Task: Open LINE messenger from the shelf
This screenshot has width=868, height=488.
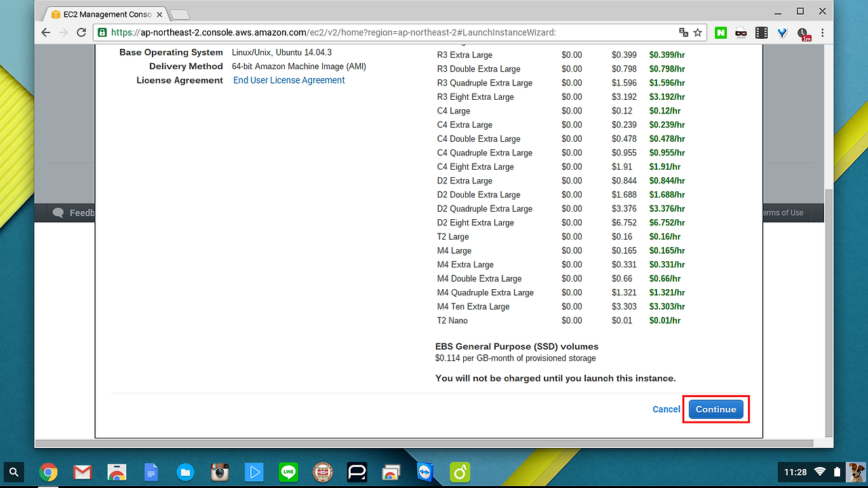Action: click(288, 472)
